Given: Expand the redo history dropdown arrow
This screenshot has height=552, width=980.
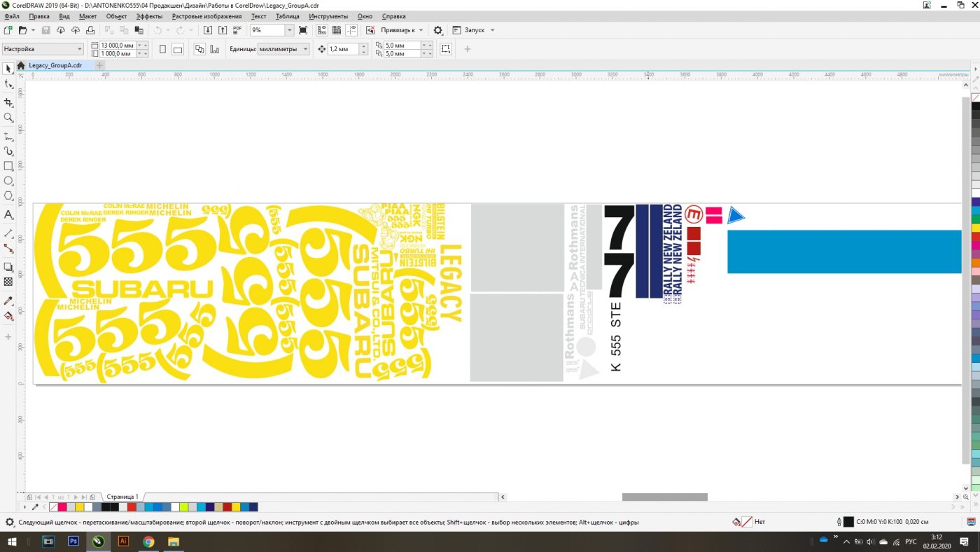Looking at the screenshot, I should (x=191, y=30).
